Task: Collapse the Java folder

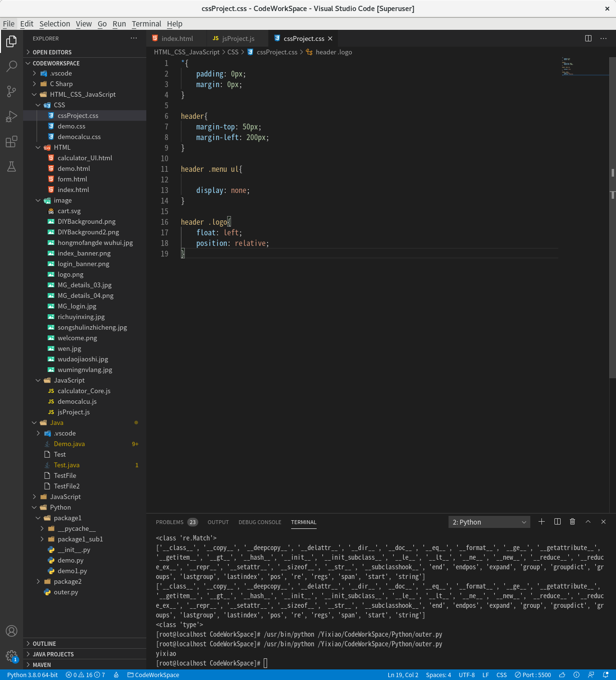Action: tap(85, 423)
